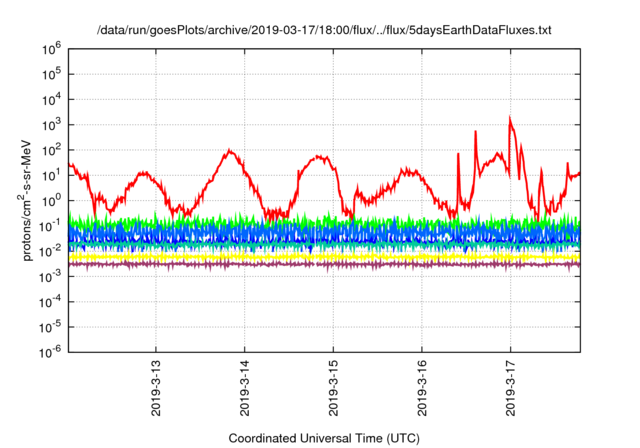This screenshot has height=448, width=640.
Task: Select the y-axis label 10^-6
Action: tap(51, 352)
